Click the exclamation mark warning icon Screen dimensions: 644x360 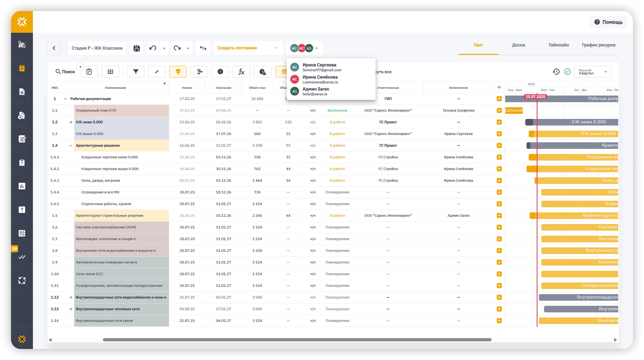pyautogui.click(x=220, y=72)
